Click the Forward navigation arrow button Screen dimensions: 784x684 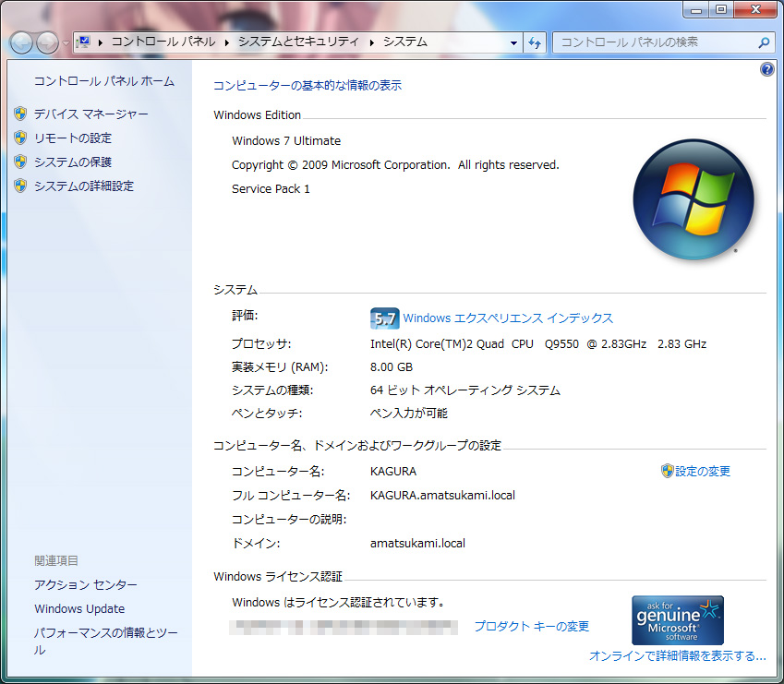[46, 42]
